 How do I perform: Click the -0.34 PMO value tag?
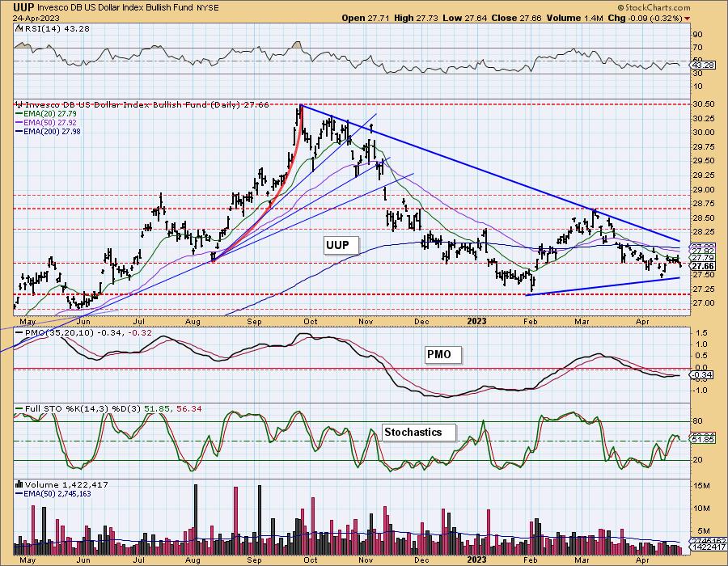pos(702,375)
